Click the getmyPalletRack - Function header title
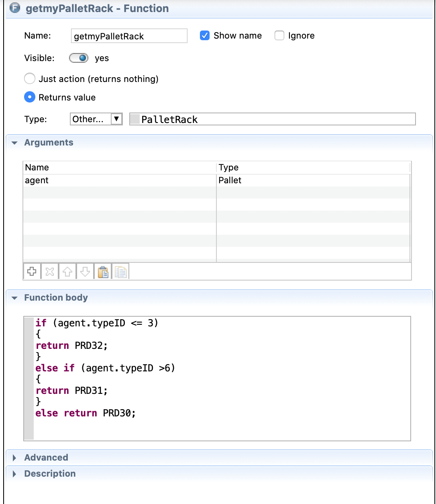This screenshot has width=436, height=504. coord(97,8)
